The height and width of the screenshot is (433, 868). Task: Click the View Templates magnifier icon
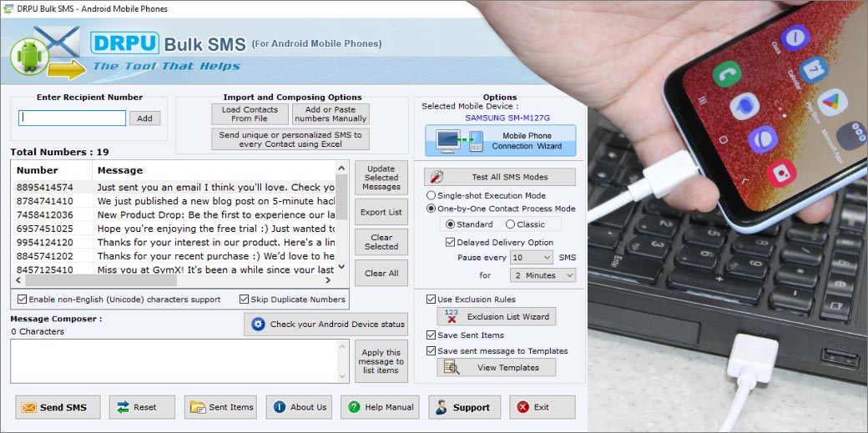pyautogui.click(x=452, y=368)
